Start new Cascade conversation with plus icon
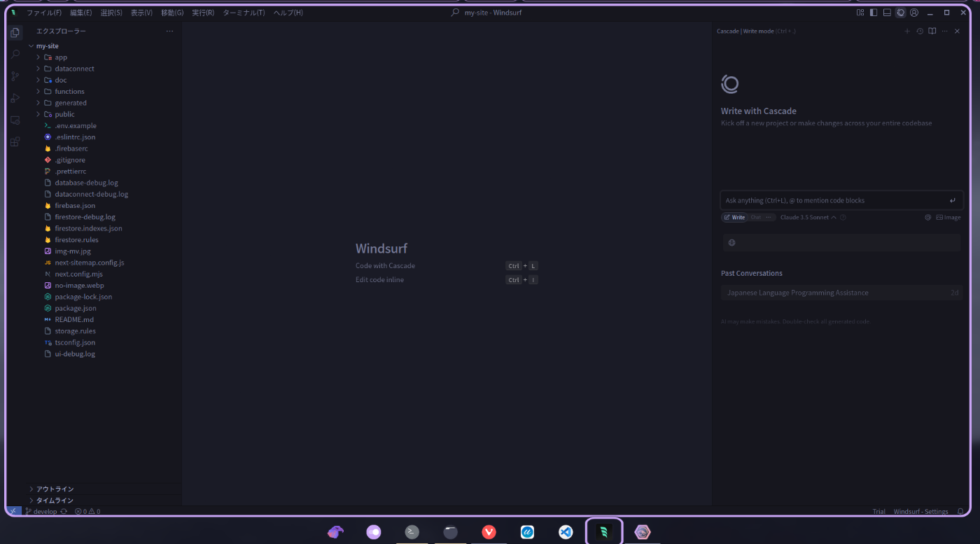This screenshot has width=980, height=544. (907, 32)
